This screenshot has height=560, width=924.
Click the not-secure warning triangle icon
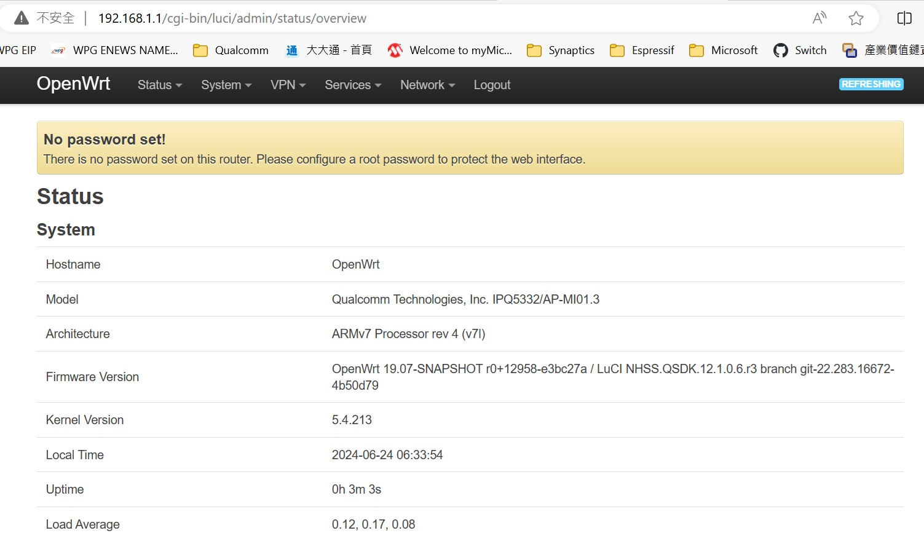click(x=22, y=18)
